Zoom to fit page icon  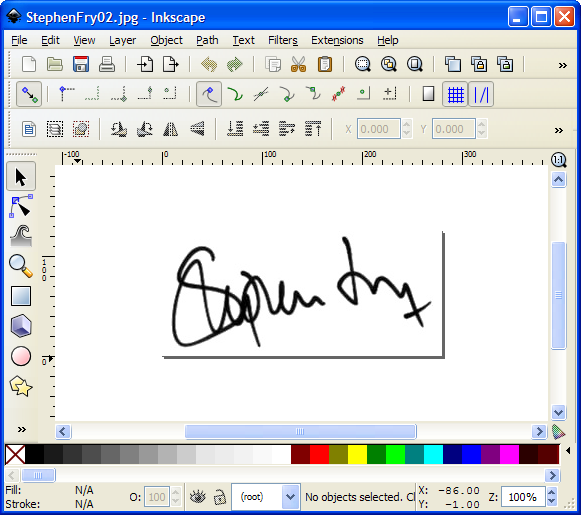415,64
